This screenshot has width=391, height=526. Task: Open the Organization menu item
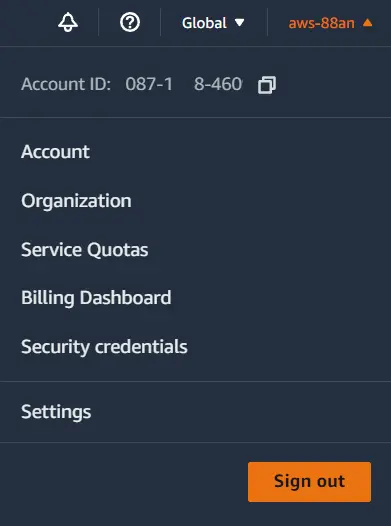click(x=76, y=201)
